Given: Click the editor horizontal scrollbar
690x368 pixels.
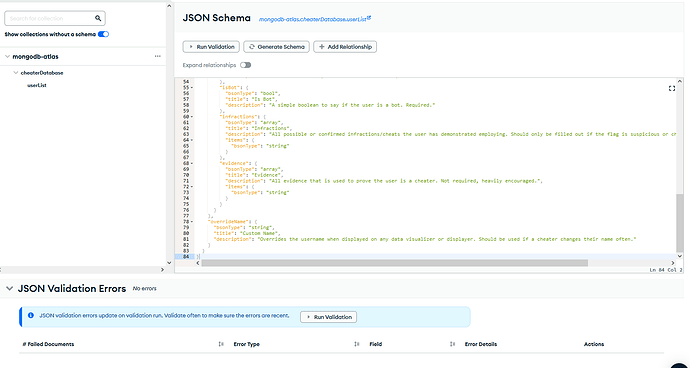Looking at the screenshot, I should (x=394, y=263).
